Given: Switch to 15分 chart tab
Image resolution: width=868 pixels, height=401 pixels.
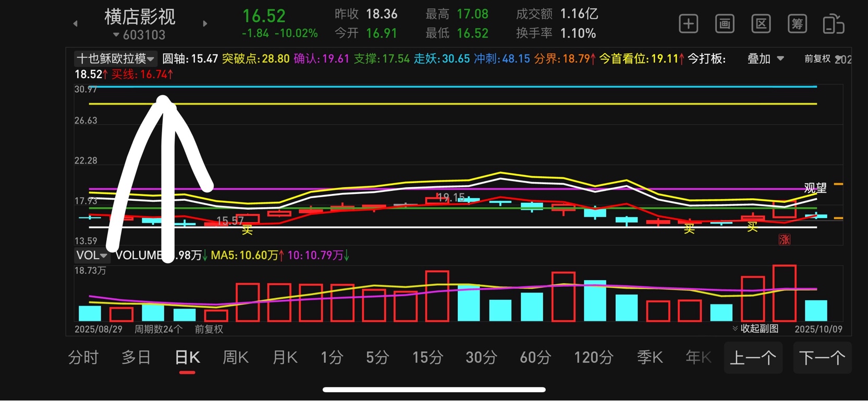Looking at the screenshot, I should 427,358.
